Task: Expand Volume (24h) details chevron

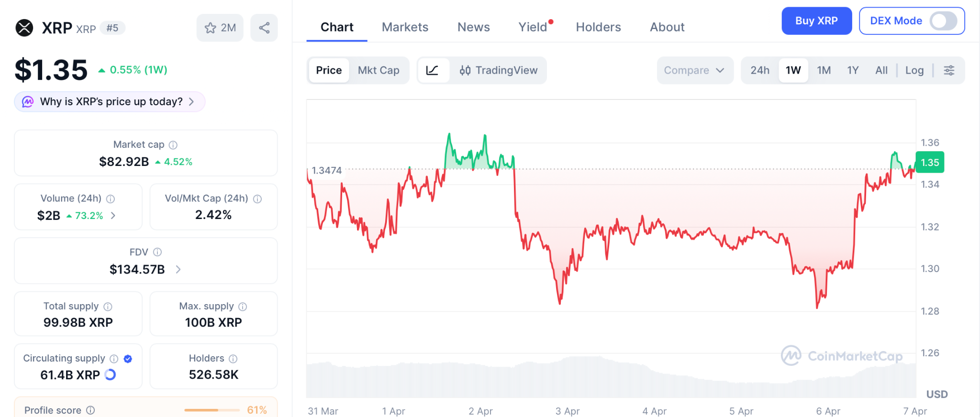Action: click(x=113, y=216)
